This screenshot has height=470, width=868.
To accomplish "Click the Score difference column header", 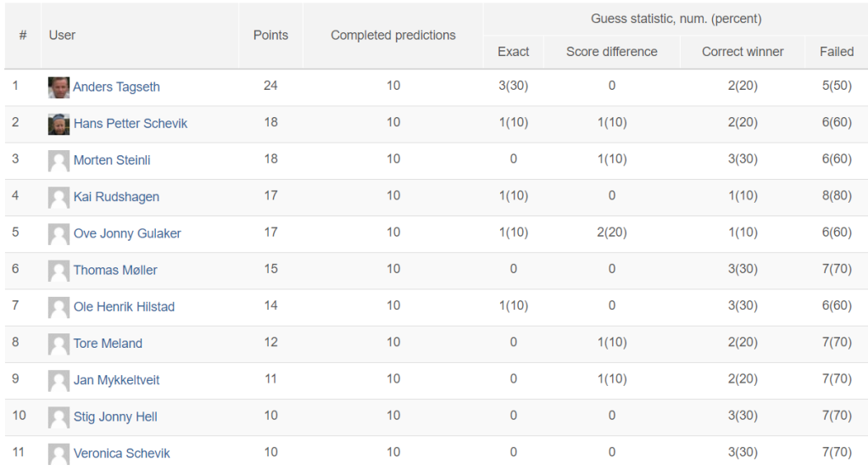I will point(612,52).
